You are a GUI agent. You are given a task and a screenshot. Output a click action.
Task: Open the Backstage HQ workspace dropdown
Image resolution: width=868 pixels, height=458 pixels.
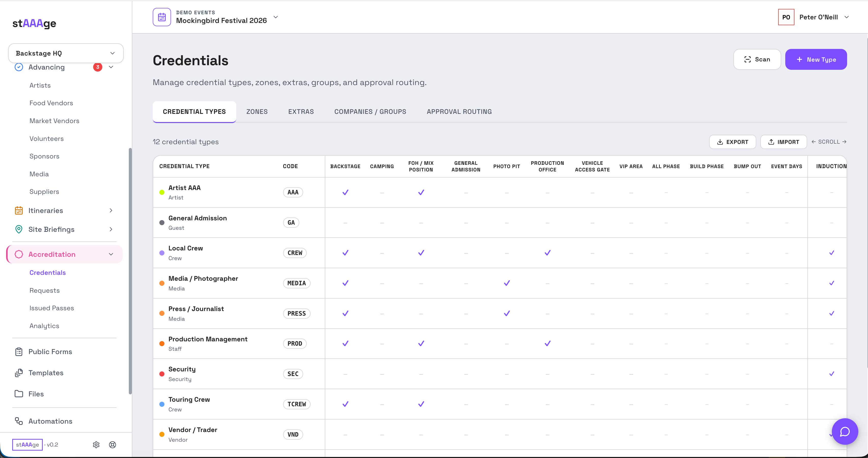[x=66, y=53]
